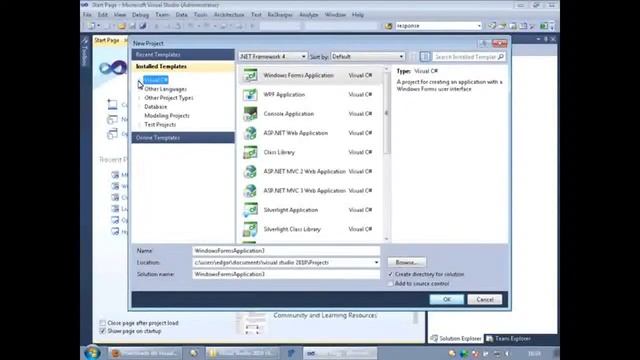Viewport: 640px width, 360px height.
Task: Open the Team Explorer tab
Action: [508, 338]
